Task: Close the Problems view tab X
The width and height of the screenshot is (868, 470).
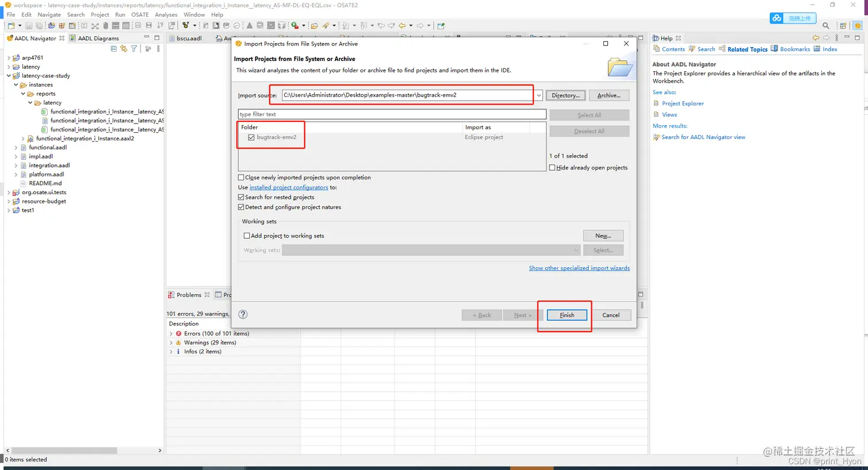Action: (207, 295)
